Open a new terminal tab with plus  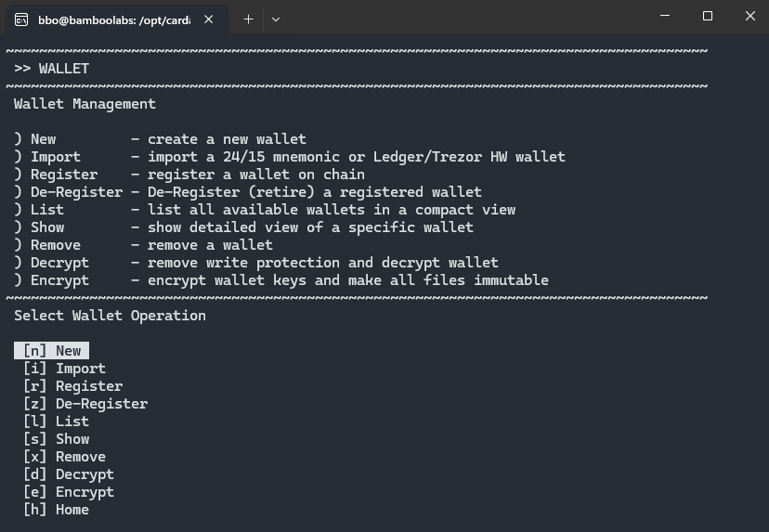click(248, 19)
